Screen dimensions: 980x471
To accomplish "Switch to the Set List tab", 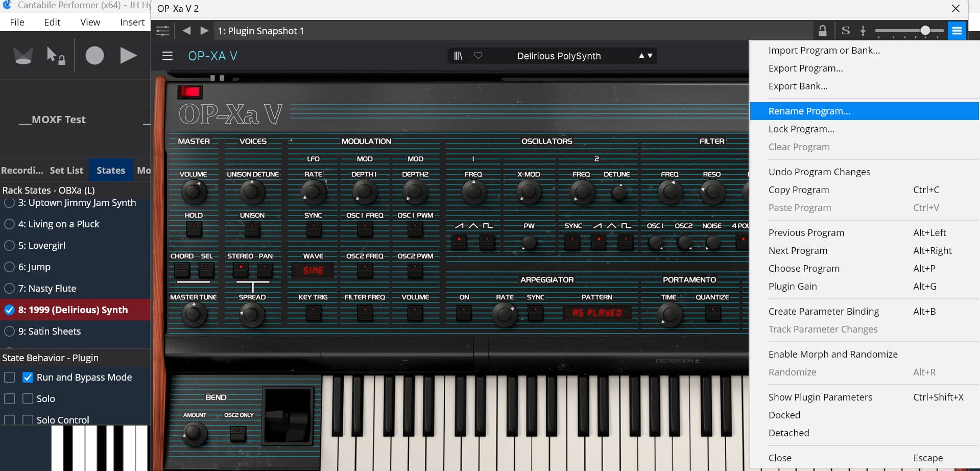I will [x=66, y=170].
